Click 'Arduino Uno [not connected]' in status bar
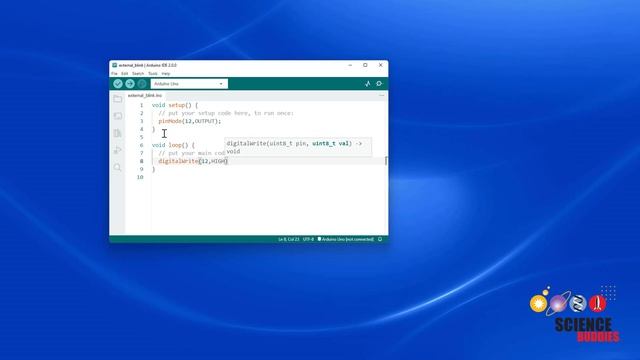The width and height of the screenshot is (640, 360). (346, 239)
